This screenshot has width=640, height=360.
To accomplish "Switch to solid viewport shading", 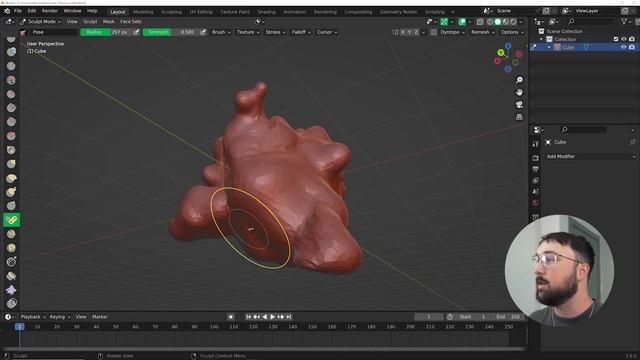I will [498, 22].
